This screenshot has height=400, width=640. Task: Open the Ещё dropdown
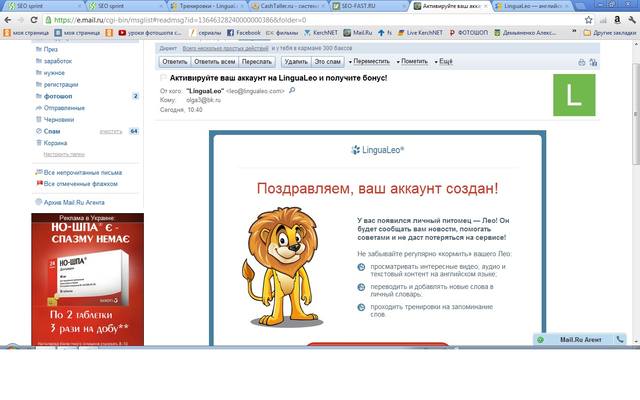(444, 62)
